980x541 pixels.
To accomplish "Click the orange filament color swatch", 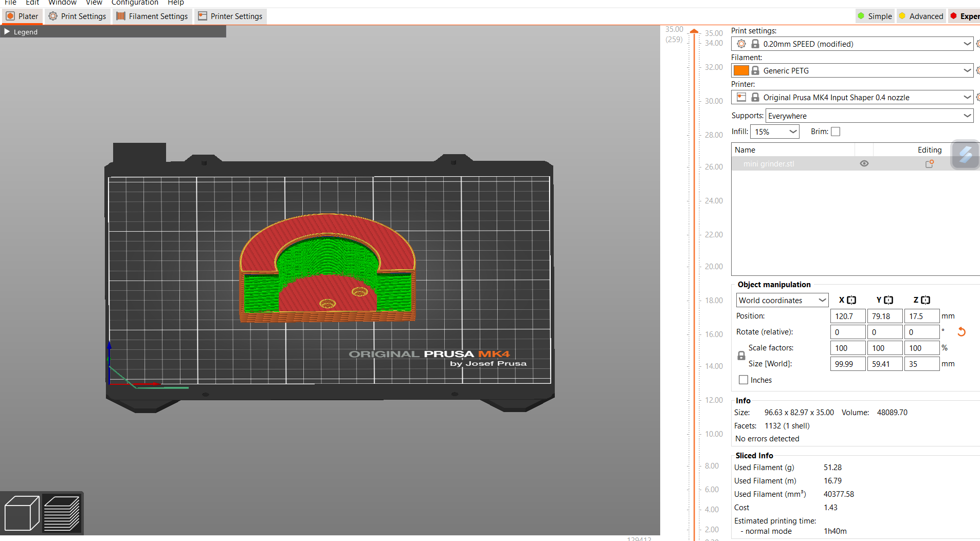I will [741, 70].
